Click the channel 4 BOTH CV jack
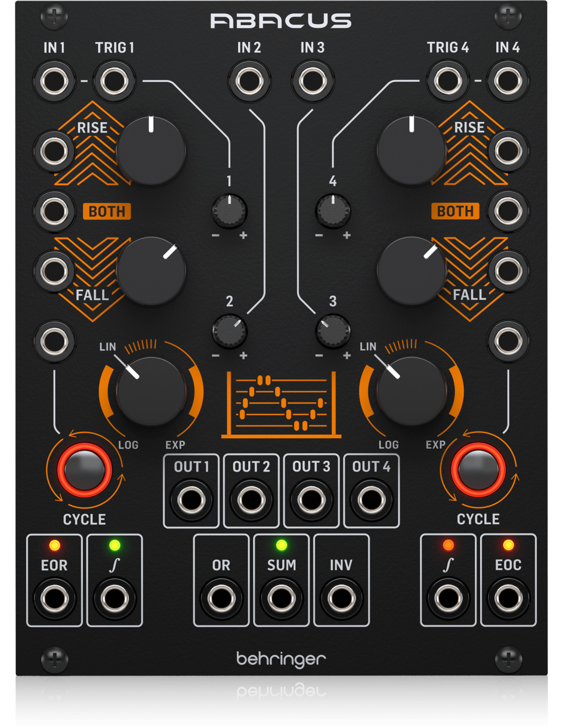This screenshot has width=563, height=728. (x=508, y=211)
